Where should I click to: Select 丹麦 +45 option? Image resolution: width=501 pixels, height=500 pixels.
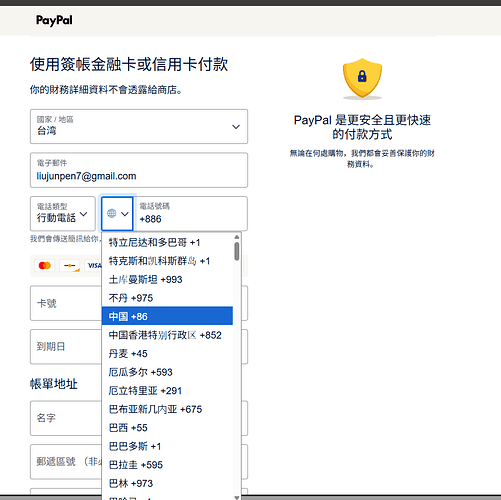(167, 353)
